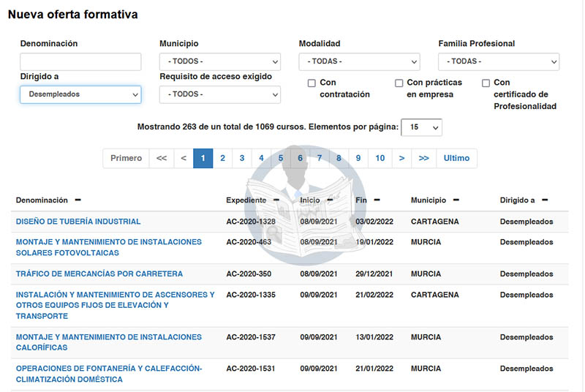Click Desempleados in the AC-2020-1531 row

[x=526, y=369]
